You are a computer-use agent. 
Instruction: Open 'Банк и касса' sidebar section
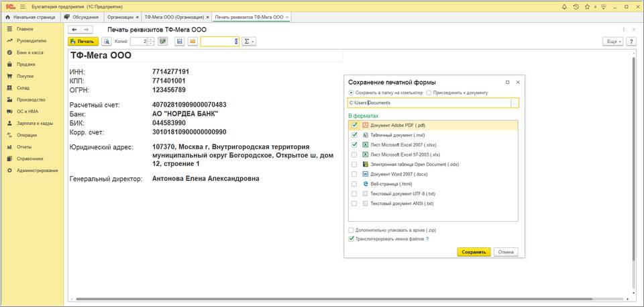pyautogui.click(x=30, y=52)
